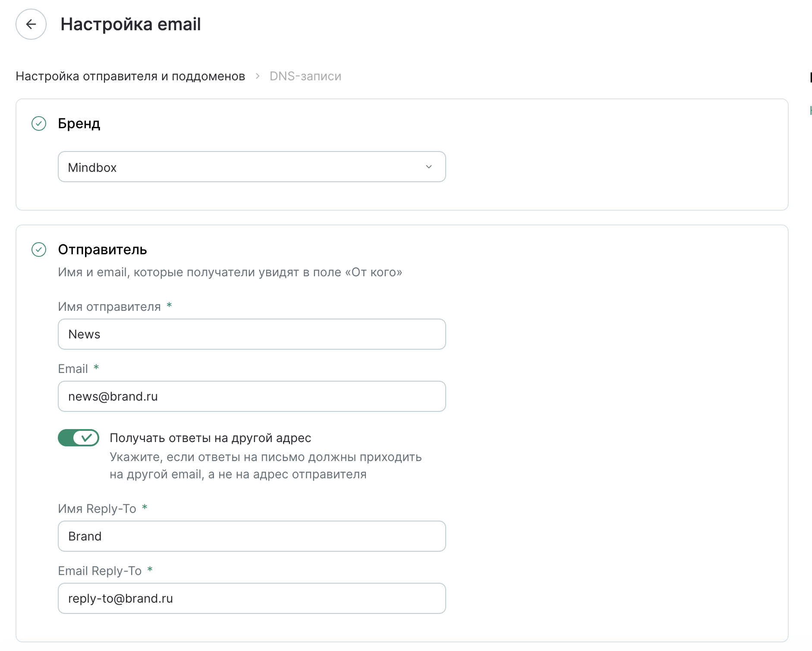
Task: Expand the brand list via the chevron arrow
Action: pos(429,167)
